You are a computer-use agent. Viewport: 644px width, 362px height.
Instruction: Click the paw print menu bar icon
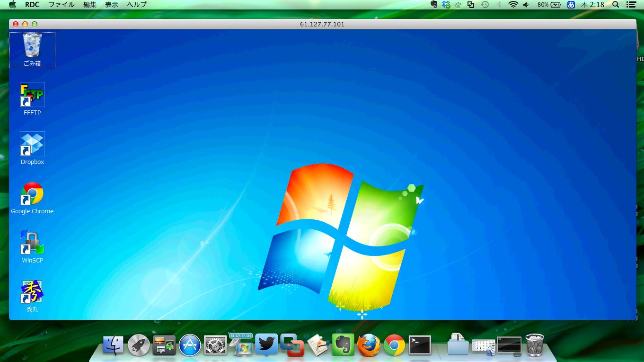[x=458, y=5]
